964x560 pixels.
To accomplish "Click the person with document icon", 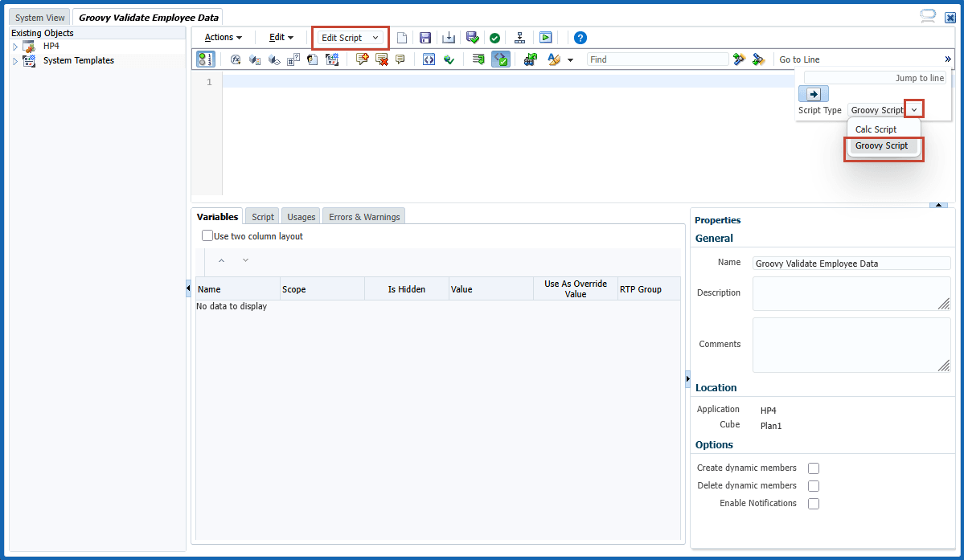I will (312, 59).
